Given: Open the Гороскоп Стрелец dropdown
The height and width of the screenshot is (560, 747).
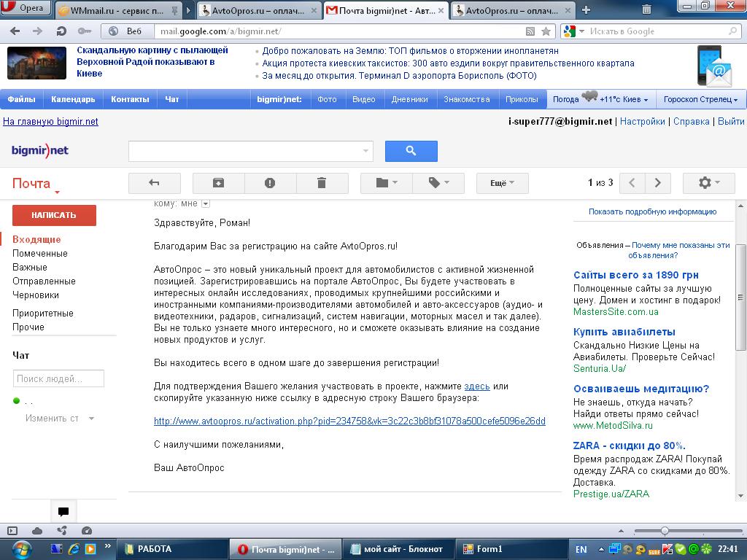Looking at the screenshot, I should click(700, 99).
